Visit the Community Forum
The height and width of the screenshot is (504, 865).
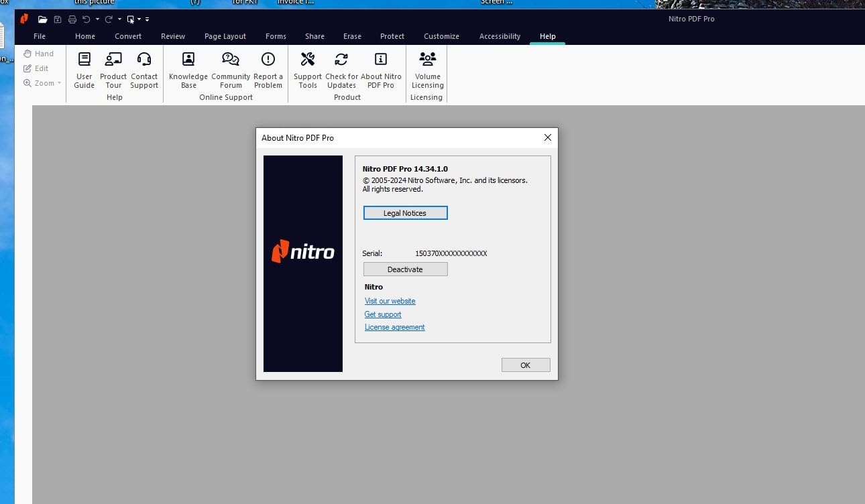click(231, 69)
